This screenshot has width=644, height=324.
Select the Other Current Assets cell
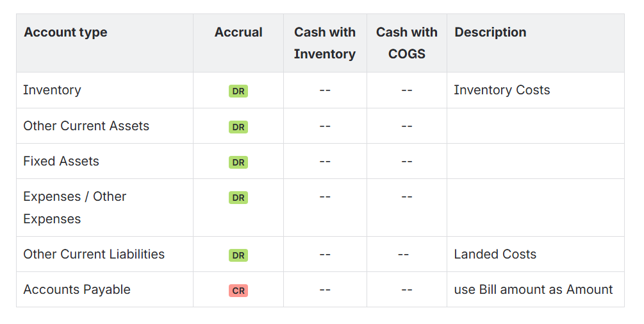click(86, 126)
